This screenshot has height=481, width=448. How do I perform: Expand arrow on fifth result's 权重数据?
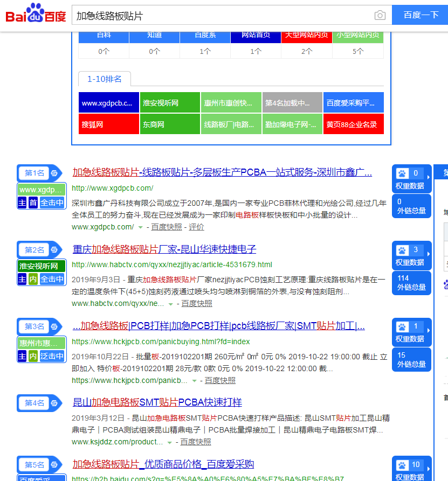click(x=428, y=469)
